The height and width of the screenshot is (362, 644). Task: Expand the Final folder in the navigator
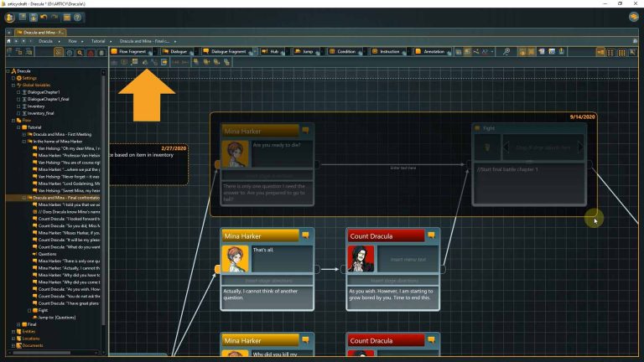point(18,324)
